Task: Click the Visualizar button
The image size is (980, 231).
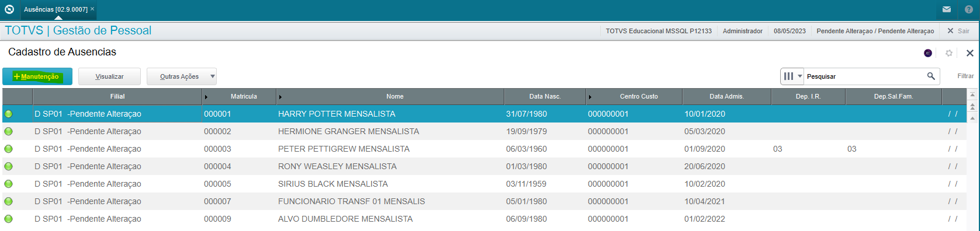Action: [109, 76]
